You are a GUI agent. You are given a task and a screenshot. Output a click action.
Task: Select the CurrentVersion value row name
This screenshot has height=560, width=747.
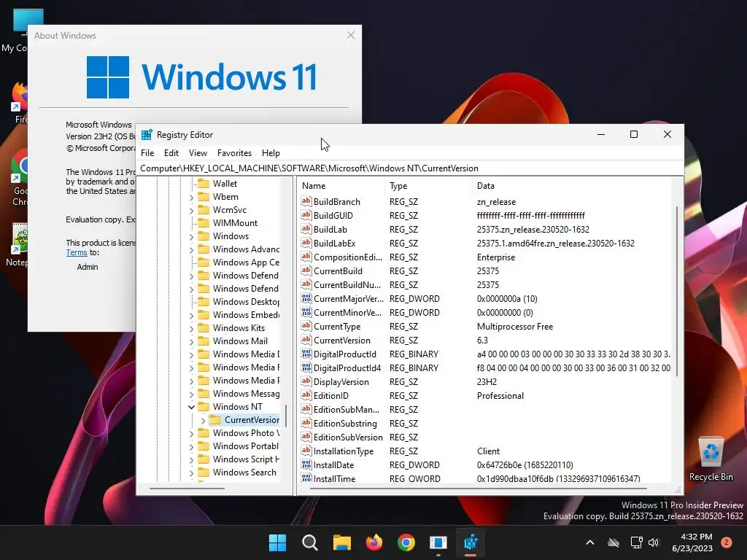point(341,341)
